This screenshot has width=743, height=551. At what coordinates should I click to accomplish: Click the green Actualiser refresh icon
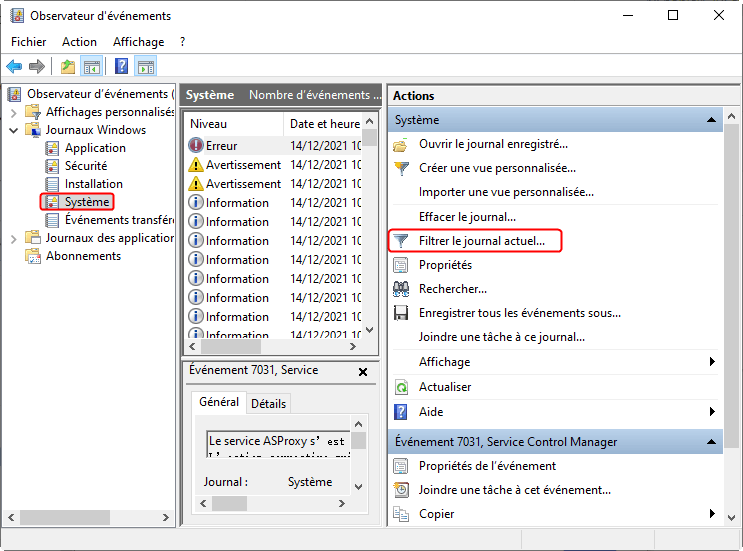[401, 387]
